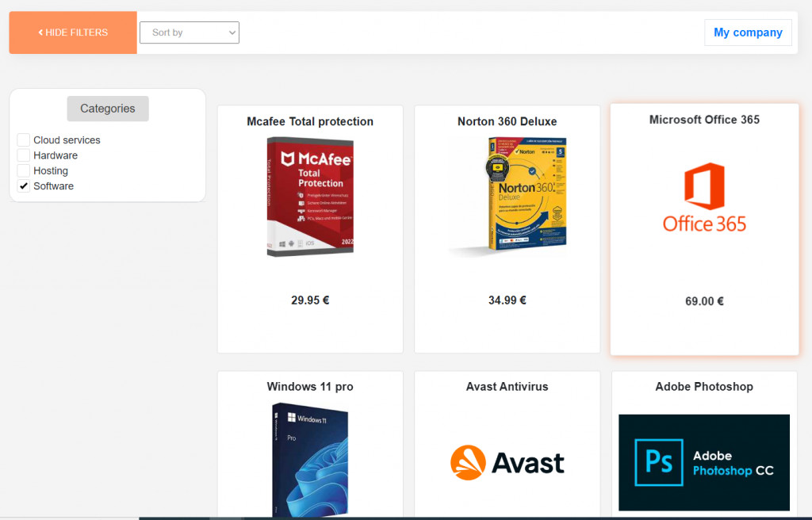
Task: Tick the Hardware category checkbox
Action: (x=23, y=155)
